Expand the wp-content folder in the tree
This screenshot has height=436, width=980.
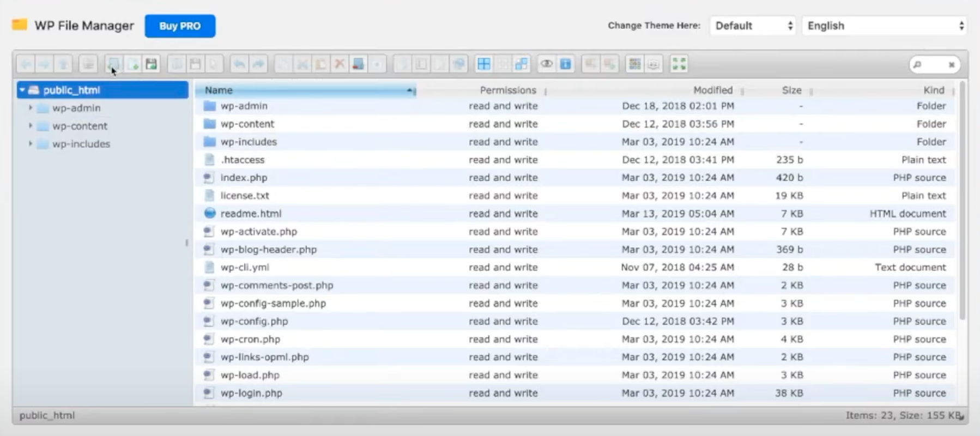31,126
